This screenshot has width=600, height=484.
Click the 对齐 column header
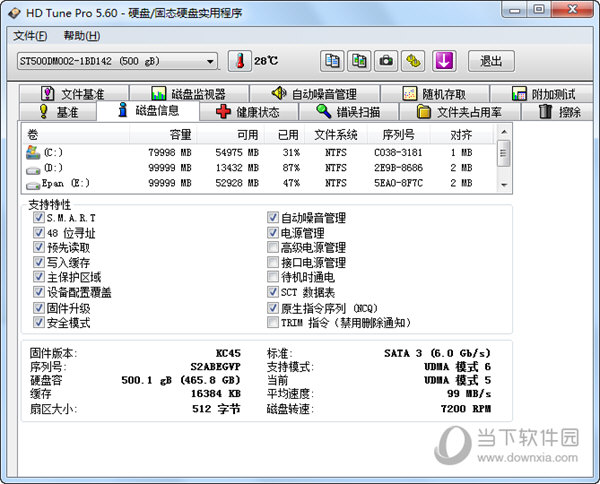click(x=461, y=135)
